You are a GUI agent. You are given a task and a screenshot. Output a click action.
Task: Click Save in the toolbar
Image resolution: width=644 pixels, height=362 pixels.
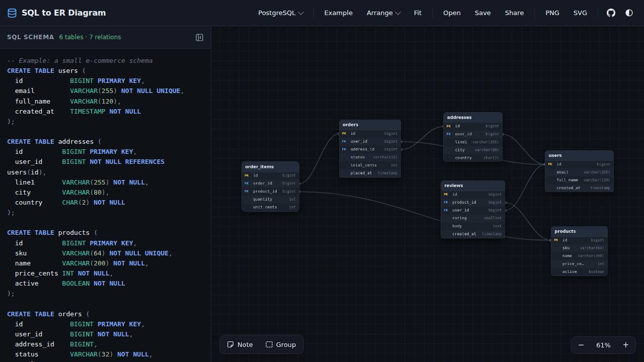tap(482, 13)
